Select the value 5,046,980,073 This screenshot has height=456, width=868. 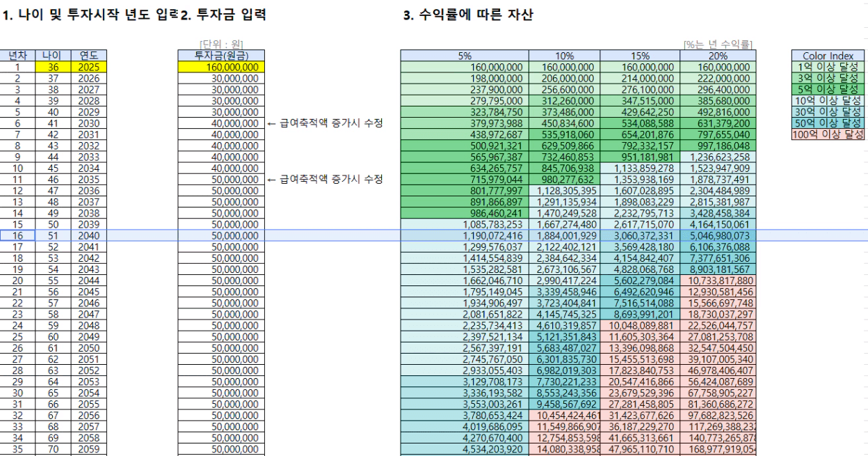(x=718, y=235)
